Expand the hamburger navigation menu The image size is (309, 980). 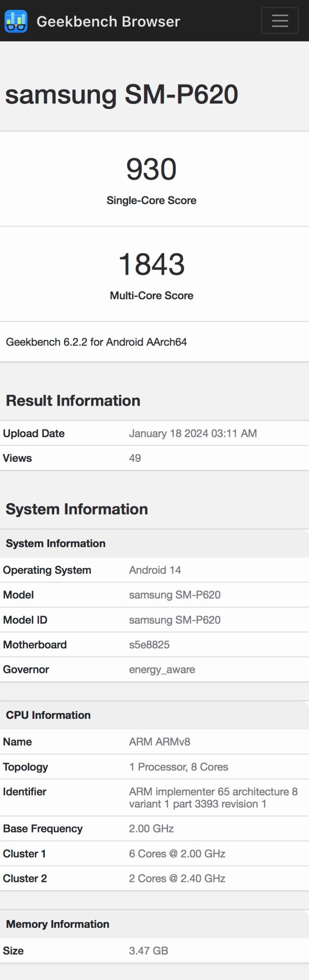tap(279, 20)
